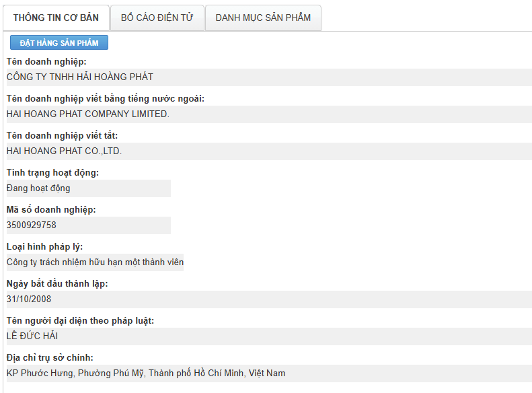532x393 pixels.
Task: Select the abbreviated name HAI HOANG PHAT CO.,LTD.
Action: coord(64,151)
